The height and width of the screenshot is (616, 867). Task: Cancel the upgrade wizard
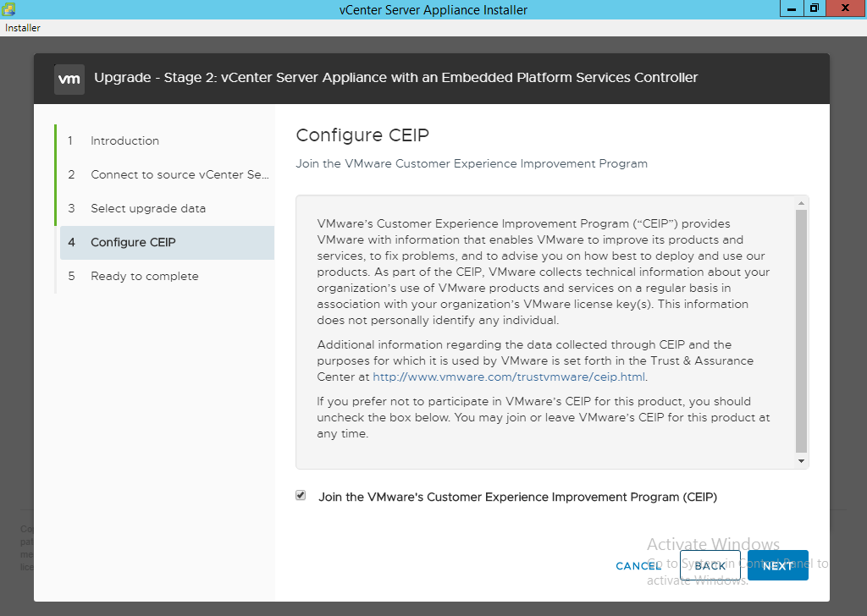click(638, 566)
